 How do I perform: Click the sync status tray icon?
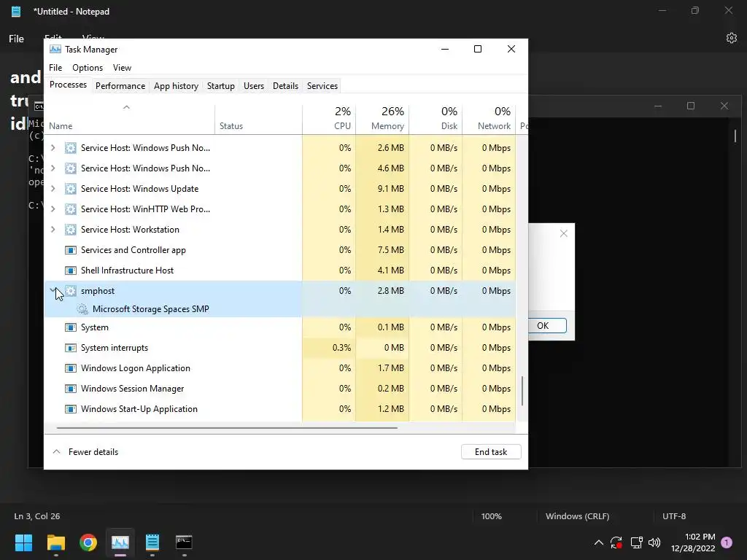pos(616,542)
